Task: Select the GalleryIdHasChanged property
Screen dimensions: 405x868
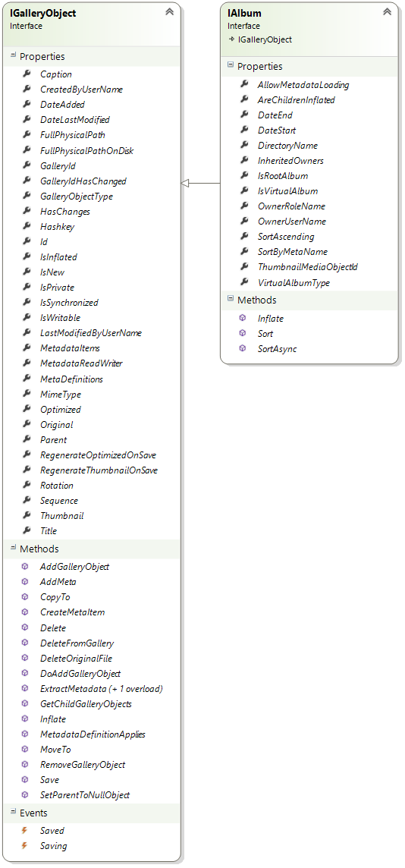Action: click(83, 181)
